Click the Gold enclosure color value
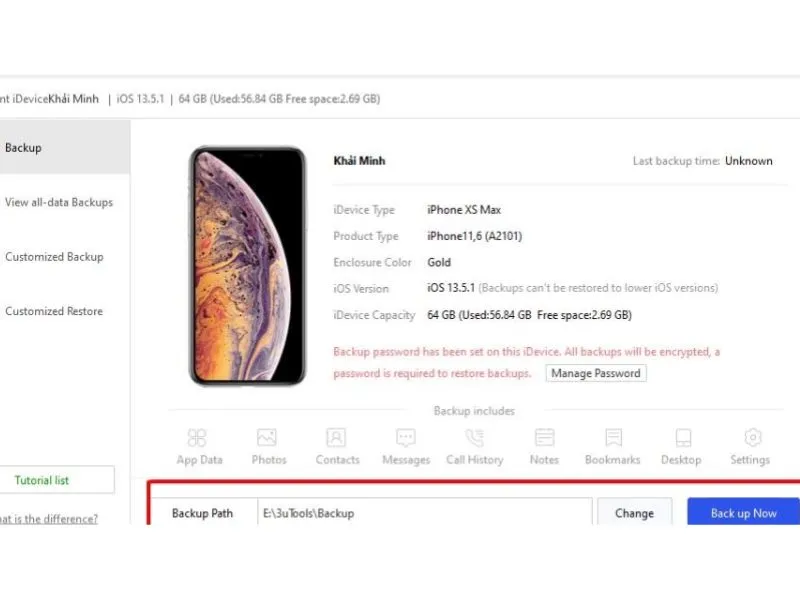 [439, 262]
